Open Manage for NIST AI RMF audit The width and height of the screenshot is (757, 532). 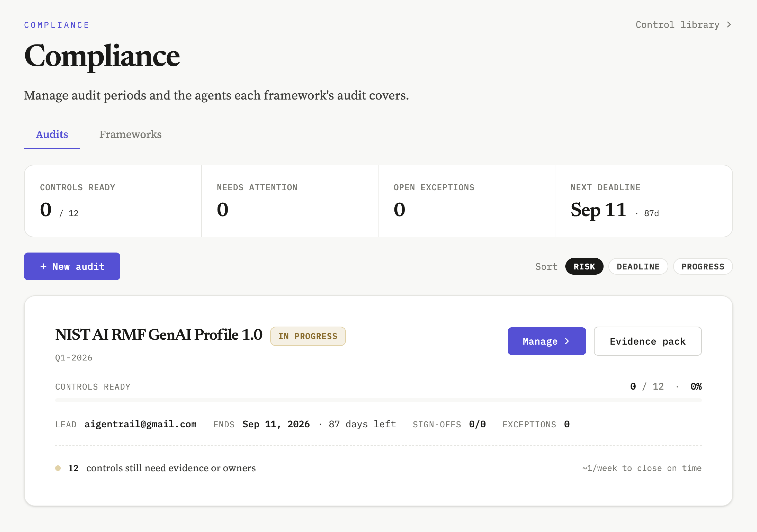tap(547, 341)
